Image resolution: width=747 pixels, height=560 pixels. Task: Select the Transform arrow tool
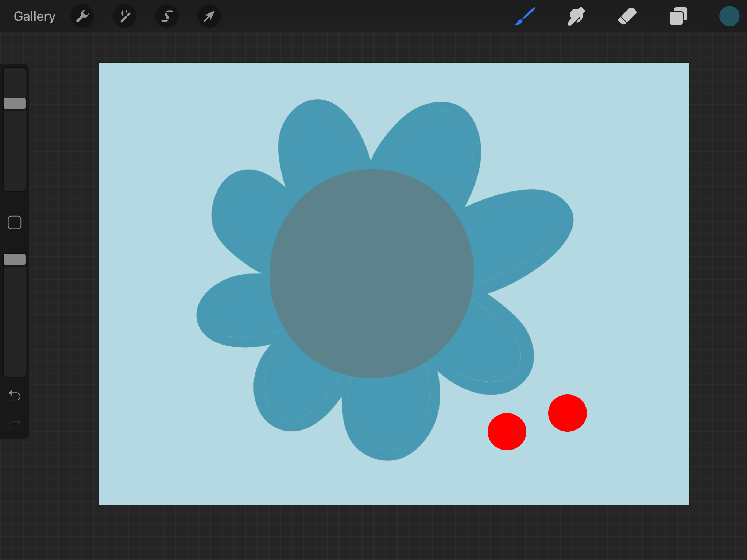pyautogui.click(x=209, y=16)
